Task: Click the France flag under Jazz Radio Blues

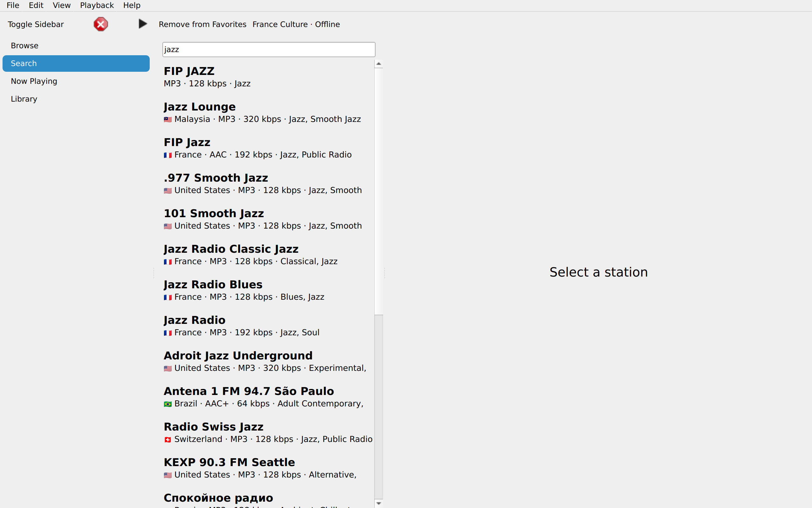Action: (168, 298)
